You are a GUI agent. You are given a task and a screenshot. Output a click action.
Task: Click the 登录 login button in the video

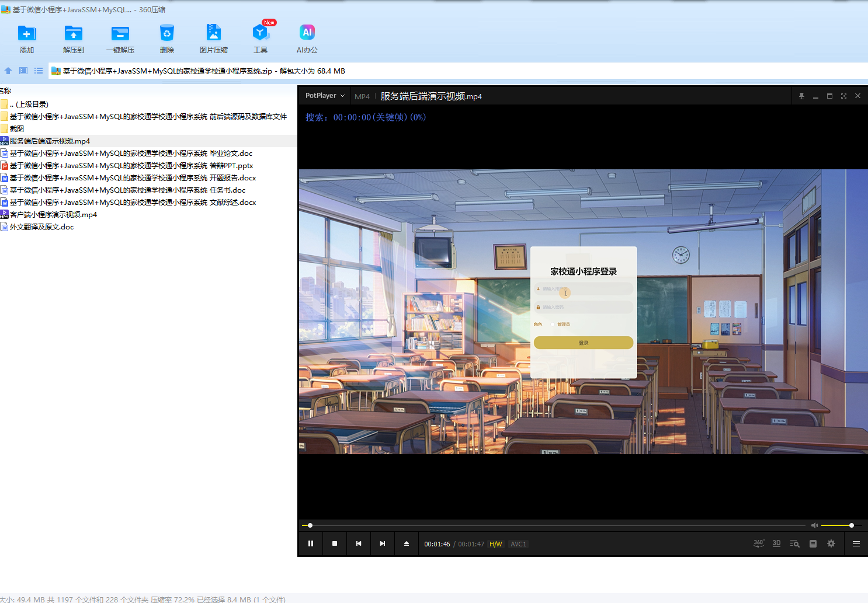(x=584, y=343)
